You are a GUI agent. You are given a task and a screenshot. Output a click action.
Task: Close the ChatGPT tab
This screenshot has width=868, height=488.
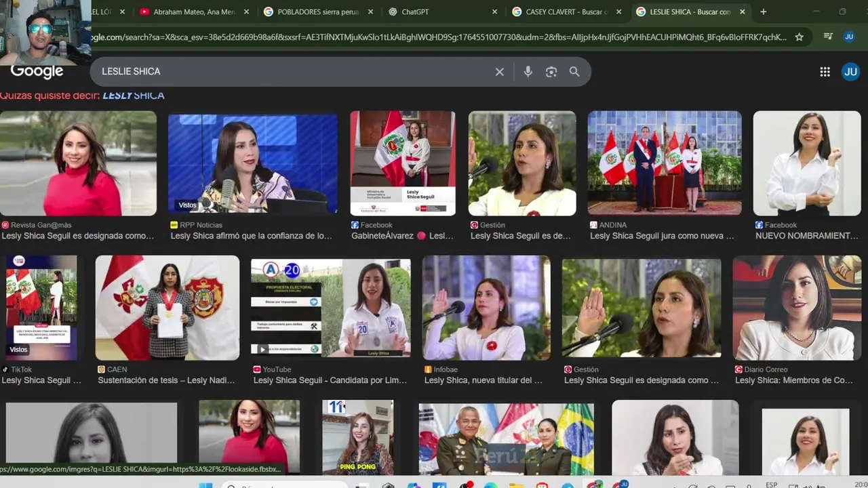coord(494,12)
